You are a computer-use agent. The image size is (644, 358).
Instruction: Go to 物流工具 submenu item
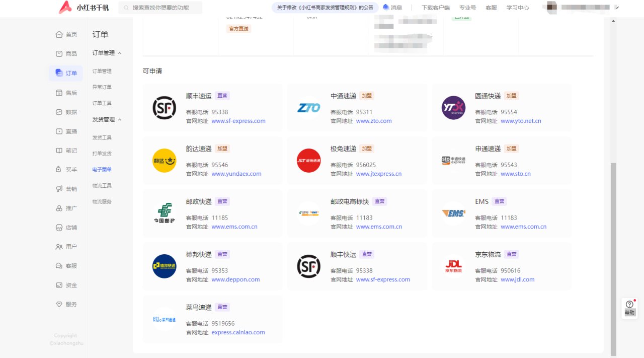click(x=102, y=186)
